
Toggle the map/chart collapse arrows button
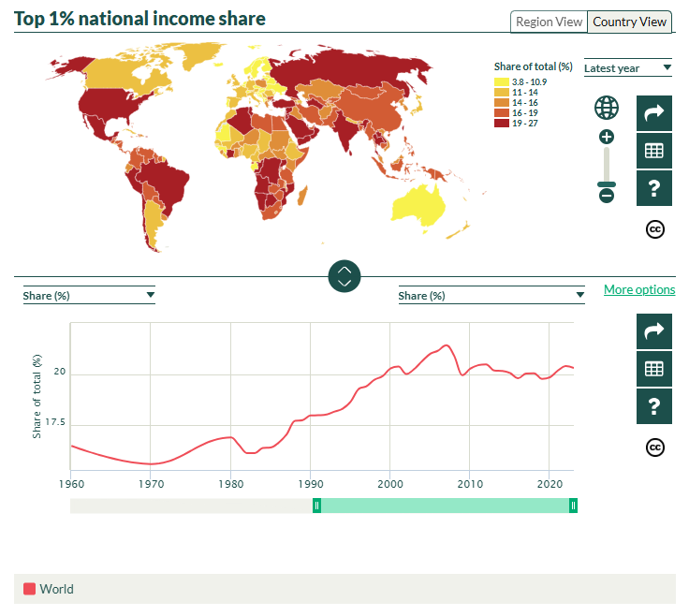[344, 276]
